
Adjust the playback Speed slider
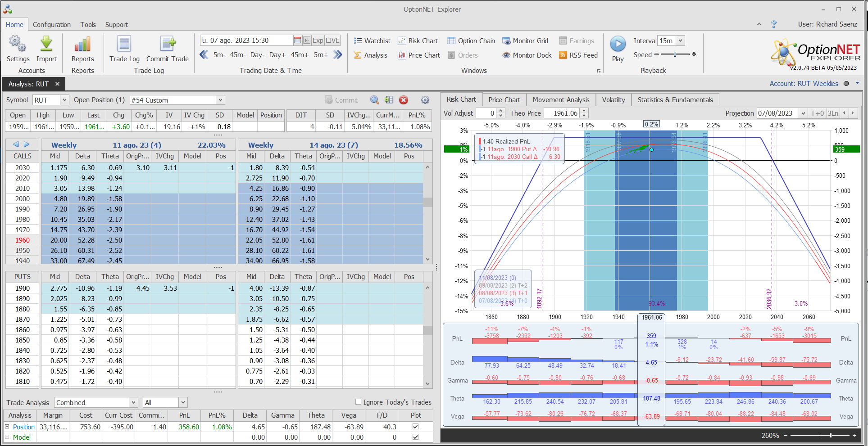tap(675, 55)
